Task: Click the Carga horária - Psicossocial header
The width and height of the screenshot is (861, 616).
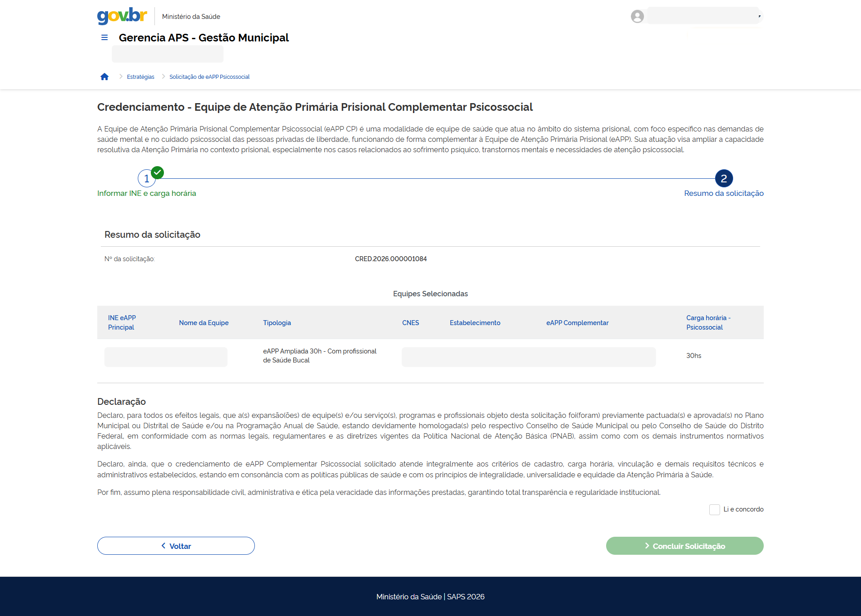Action: (x=708, y=322)
